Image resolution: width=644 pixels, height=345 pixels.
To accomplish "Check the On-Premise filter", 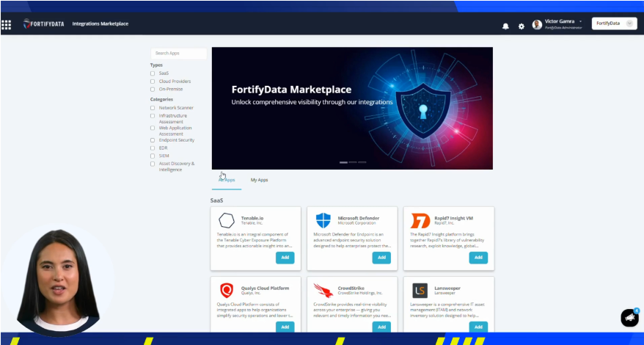I will point(153,90).
